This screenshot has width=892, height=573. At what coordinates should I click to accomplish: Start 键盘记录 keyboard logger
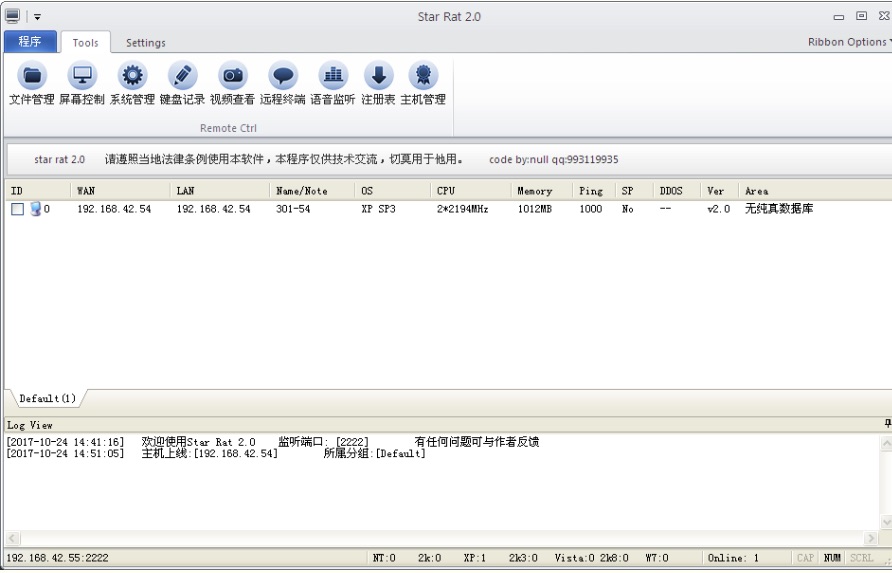tap(182, 83)
